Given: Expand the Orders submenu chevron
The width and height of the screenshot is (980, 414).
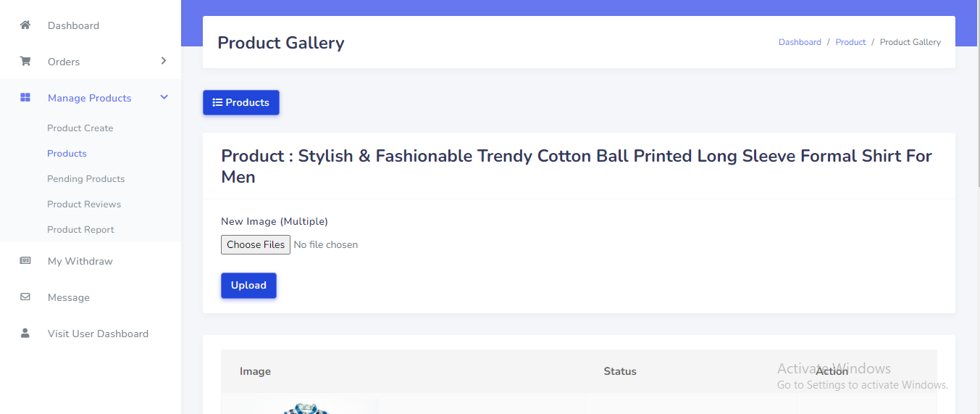Looking at the screenshot, I should [164, 61].
